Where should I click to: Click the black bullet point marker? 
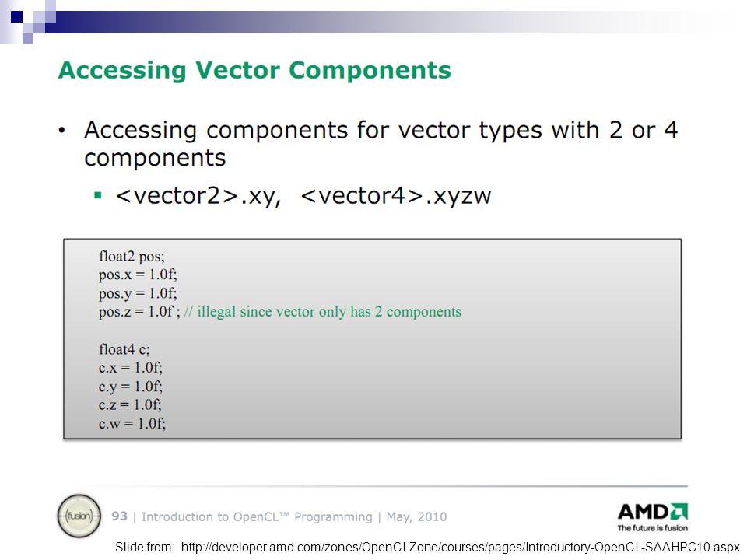pyautogui.click(x=61, y=131)
